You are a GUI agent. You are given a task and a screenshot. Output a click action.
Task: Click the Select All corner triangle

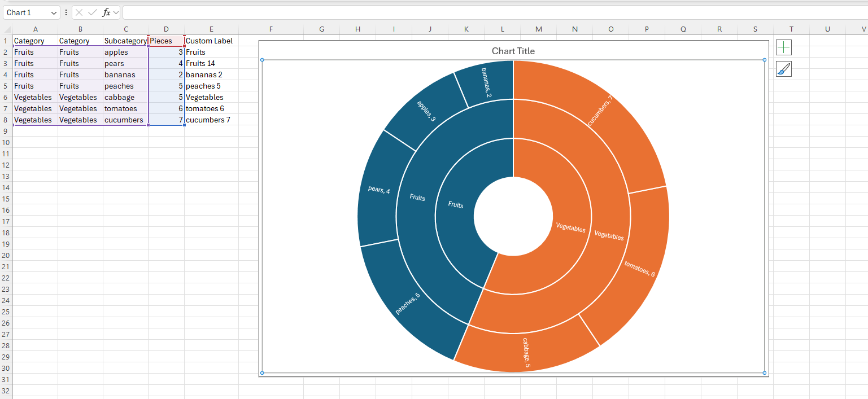[7, 29]
